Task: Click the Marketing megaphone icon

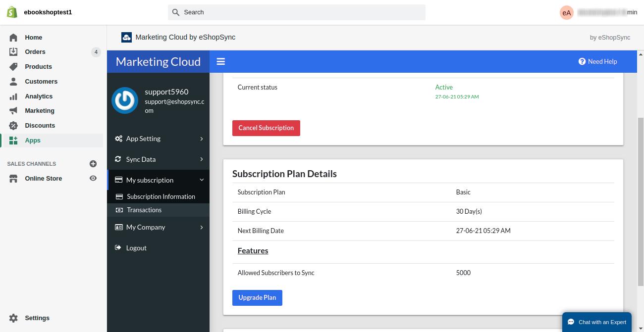Action: [13, 111]
